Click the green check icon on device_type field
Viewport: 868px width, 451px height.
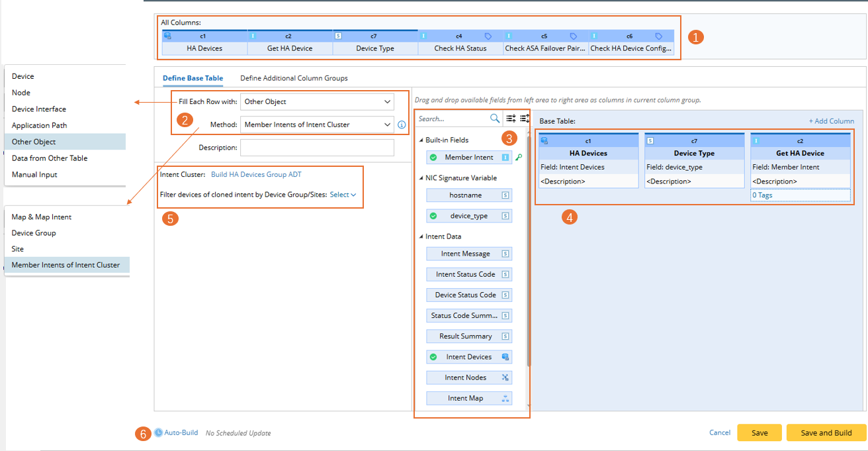click(433, 216)
